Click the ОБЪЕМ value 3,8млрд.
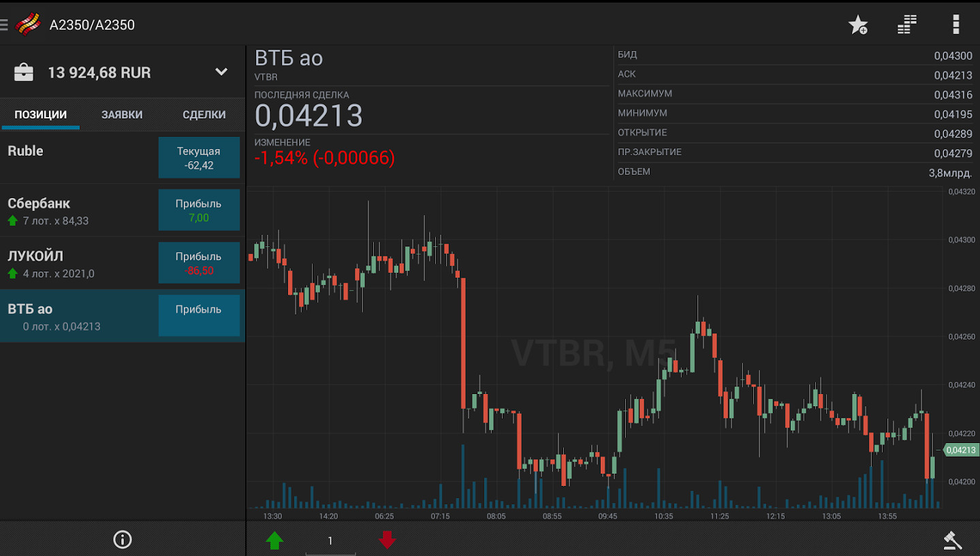The width and height of the screenshot is (980, 556). click(x=951, y=173)
